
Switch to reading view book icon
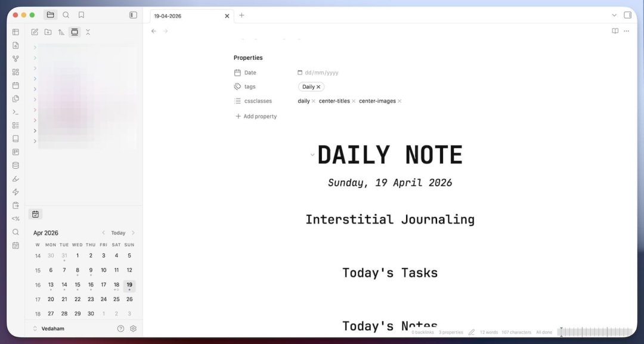(x=615, y=31)
